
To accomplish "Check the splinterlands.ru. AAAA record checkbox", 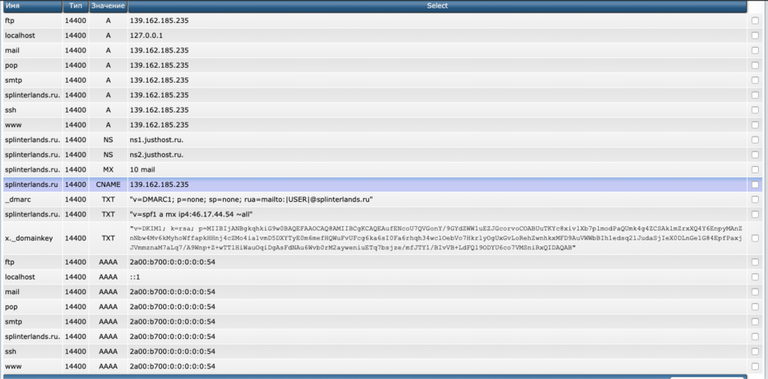I will click(x=755, y=336).
